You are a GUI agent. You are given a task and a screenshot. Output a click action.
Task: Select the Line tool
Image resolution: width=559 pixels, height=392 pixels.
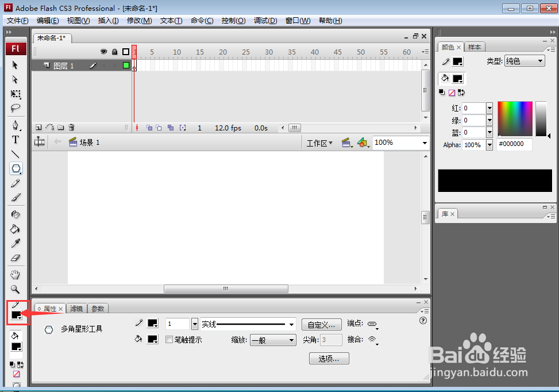16,154
